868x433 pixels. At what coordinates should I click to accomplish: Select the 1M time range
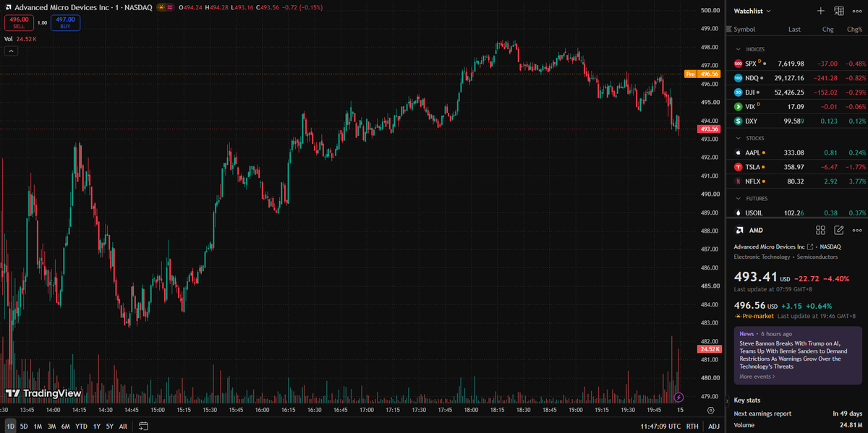point(38,426)
